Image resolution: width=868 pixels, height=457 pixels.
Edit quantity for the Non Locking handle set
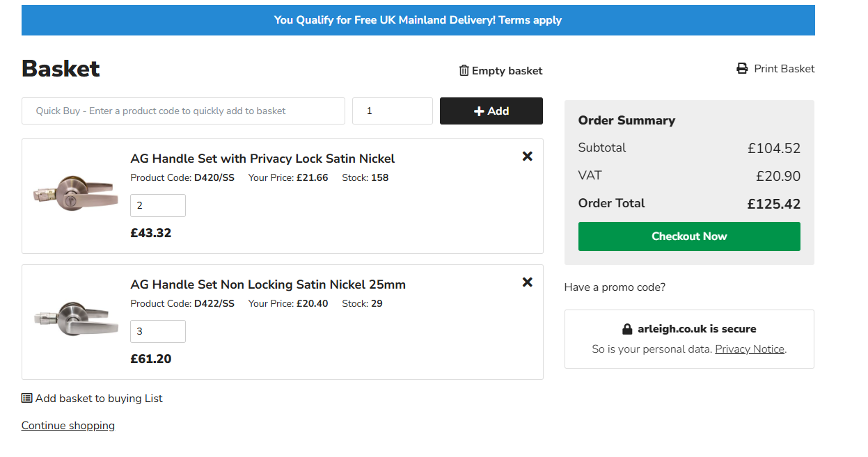tap(158, 332)
